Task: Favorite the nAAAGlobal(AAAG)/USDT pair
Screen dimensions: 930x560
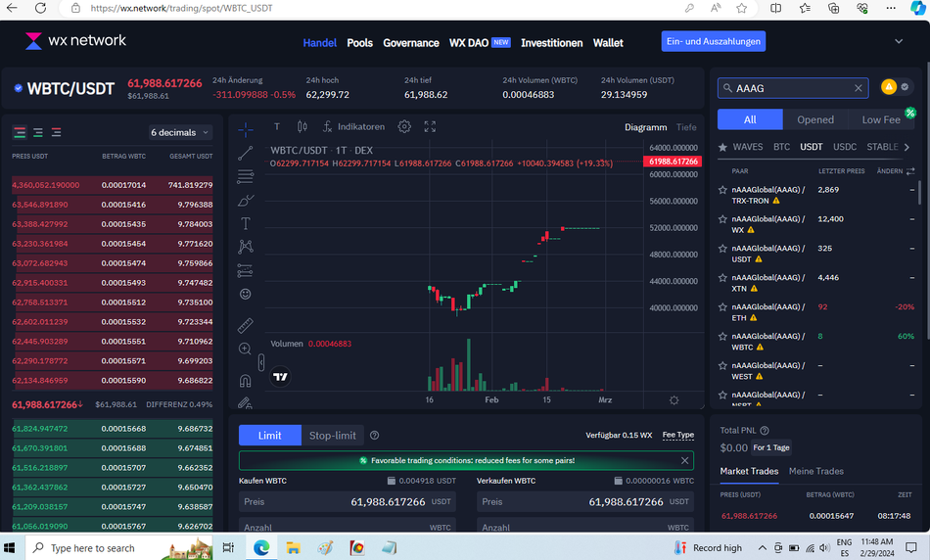Action: [x=722, y=249]
